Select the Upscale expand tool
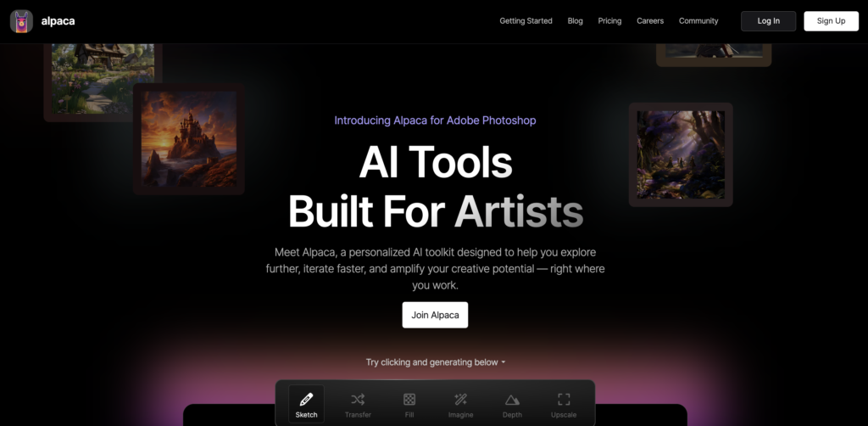868x426 pixels. (564, 405)
